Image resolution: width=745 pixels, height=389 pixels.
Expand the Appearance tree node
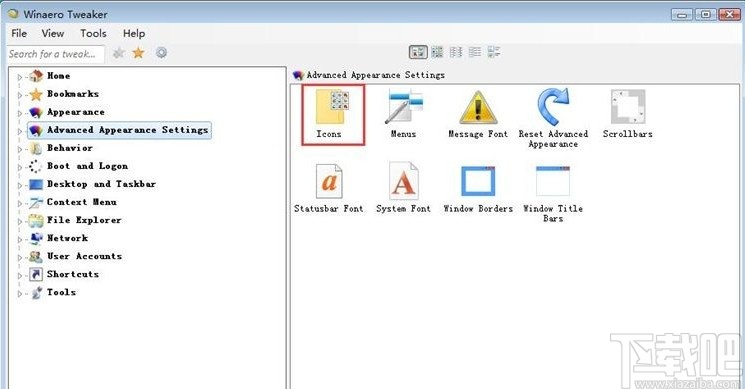[x=20, y=113]
